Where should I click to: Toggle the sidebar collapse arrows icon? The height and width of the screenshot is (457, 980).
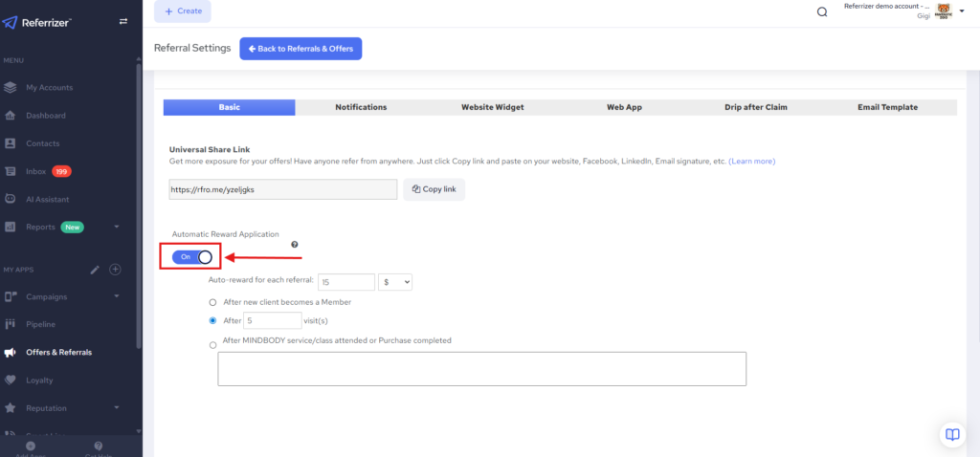(122, 21)
